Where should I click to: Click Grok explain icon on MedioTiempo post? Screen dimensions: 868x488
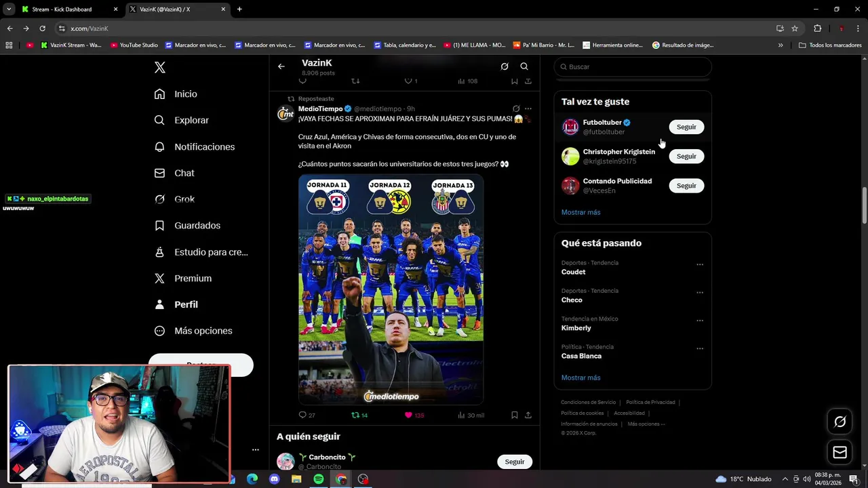point(516,108)
